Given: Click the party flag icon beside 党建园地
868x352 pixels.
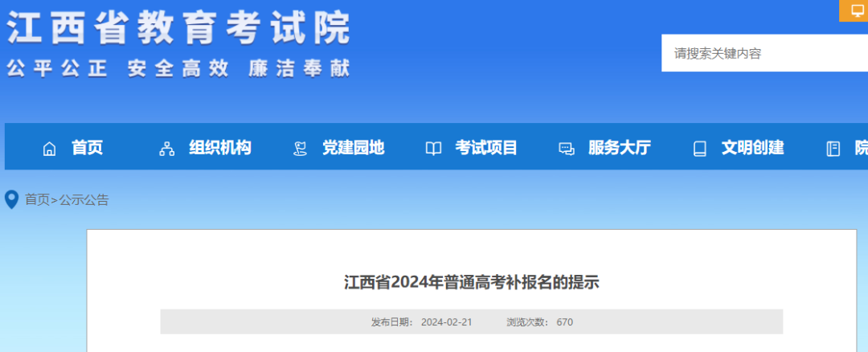Looking at the screenshot, I should 300,149.
